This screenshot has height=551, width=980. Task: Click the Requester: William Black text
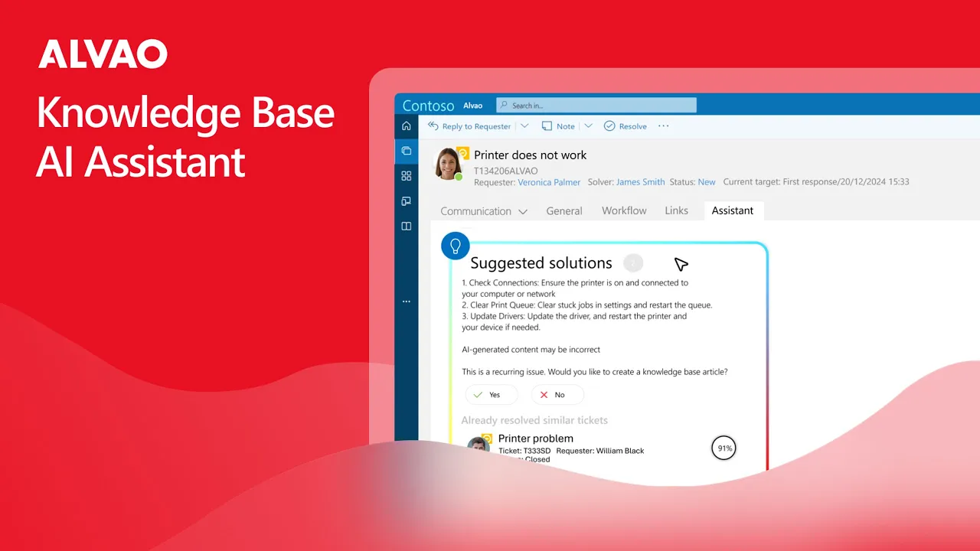pos(600,451)
